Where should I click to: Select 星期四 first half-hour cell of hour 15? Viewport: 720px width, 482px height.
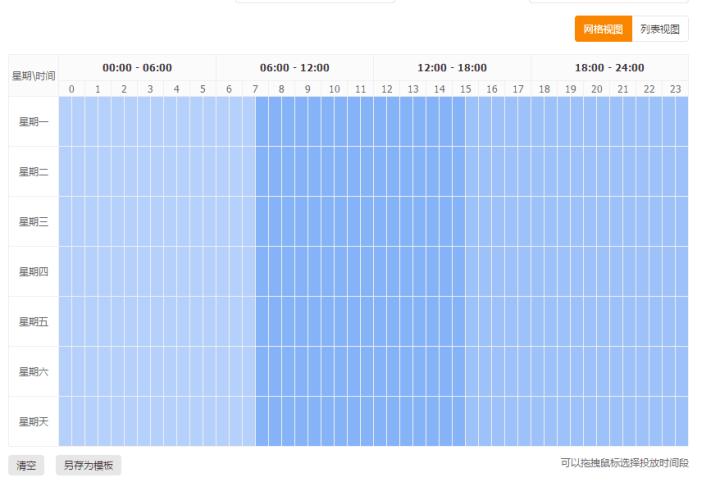[459, 272]
